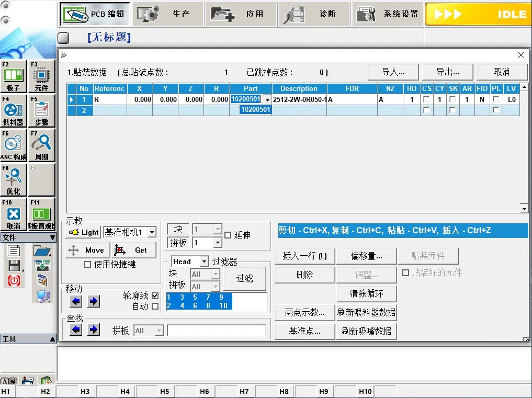Viewport: 532px width, 398px height.
Task: Click the left arrow in 移动 section
Action: pyautogui.click(x=76, y=301)
